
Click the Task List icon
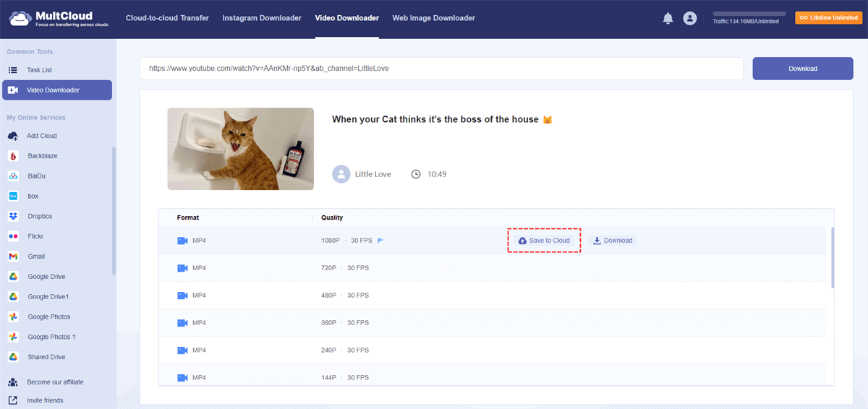(13, 70)
